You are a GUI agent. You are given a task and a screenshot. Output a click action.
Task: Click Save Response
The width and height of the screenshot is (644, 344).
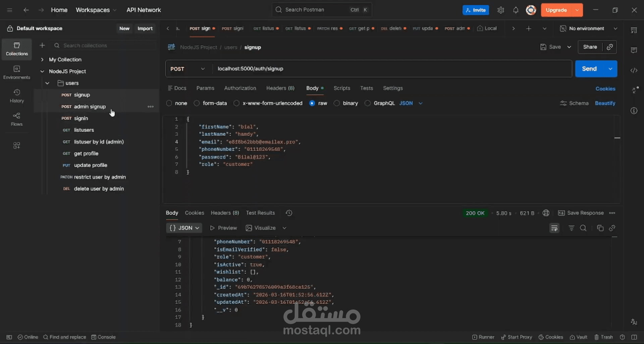581,213
